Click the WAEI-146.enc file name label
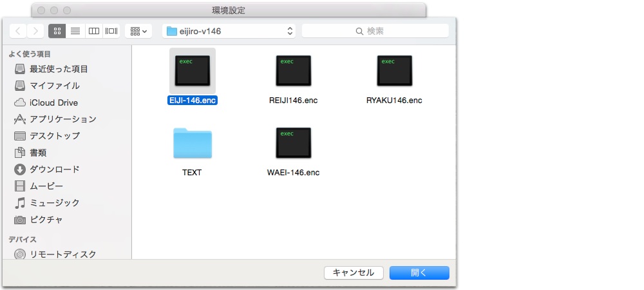This screenshot has width=644, height=290. [293, 173]
